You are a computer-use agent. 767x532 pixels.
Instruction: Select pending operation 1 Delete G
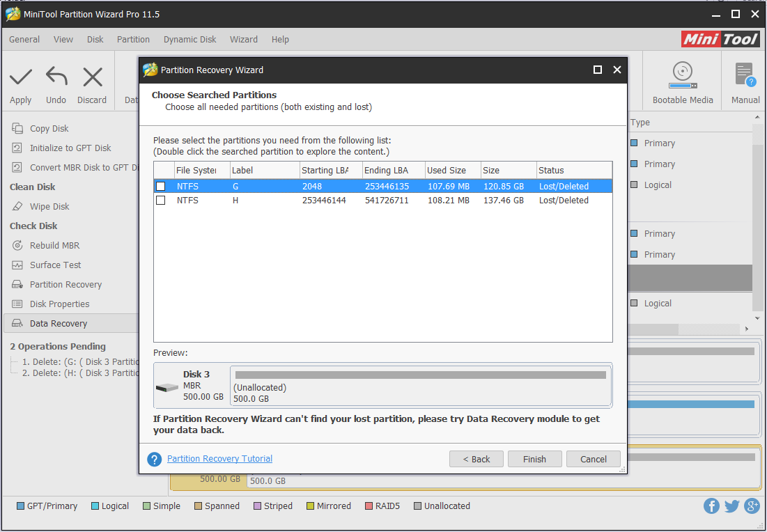[x=80, y=362]
